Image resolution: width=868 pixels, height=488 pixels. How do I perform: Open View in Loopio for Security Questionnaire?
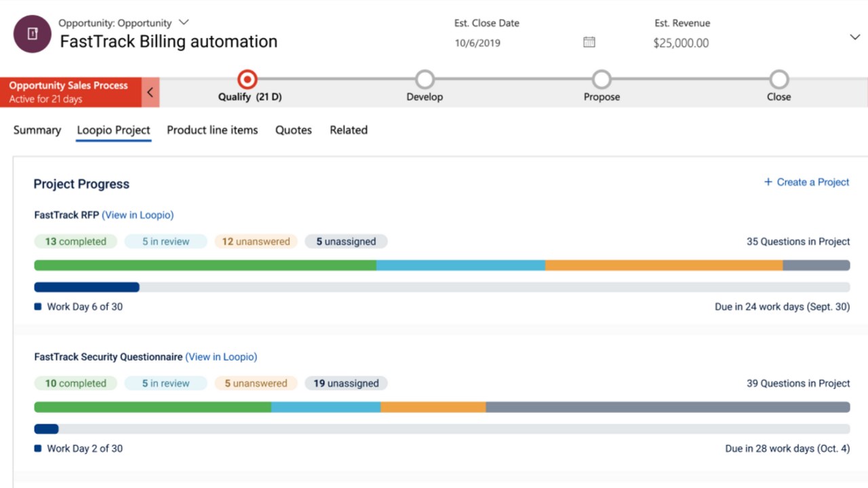point(221,357)
